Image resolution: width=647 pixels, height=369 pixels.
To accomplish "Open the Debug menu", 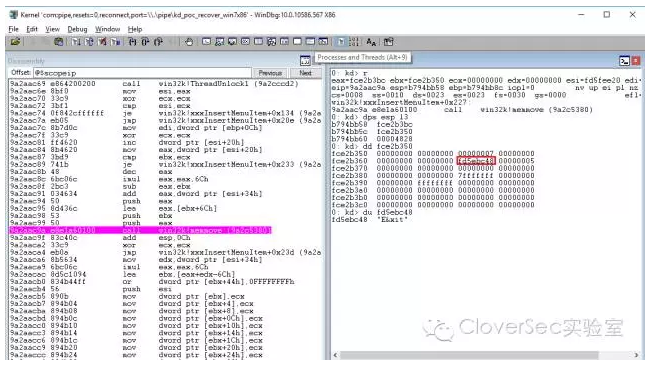I will point(77,29).
